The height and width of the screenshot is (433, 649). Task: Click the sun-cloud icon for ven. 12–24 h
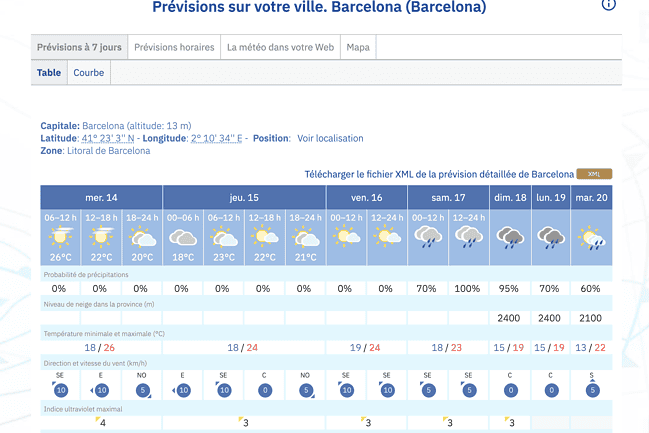tap(387, 237)
